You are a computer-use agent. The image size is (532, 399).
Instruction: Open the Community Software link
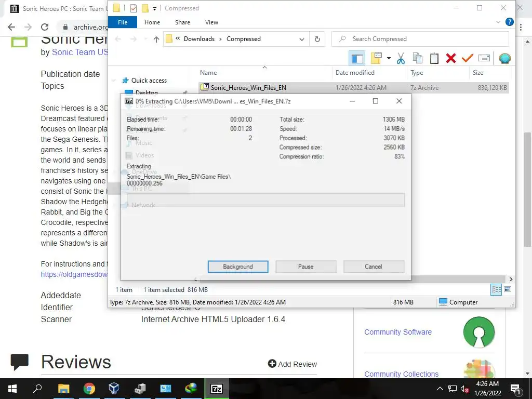[398, 332]
